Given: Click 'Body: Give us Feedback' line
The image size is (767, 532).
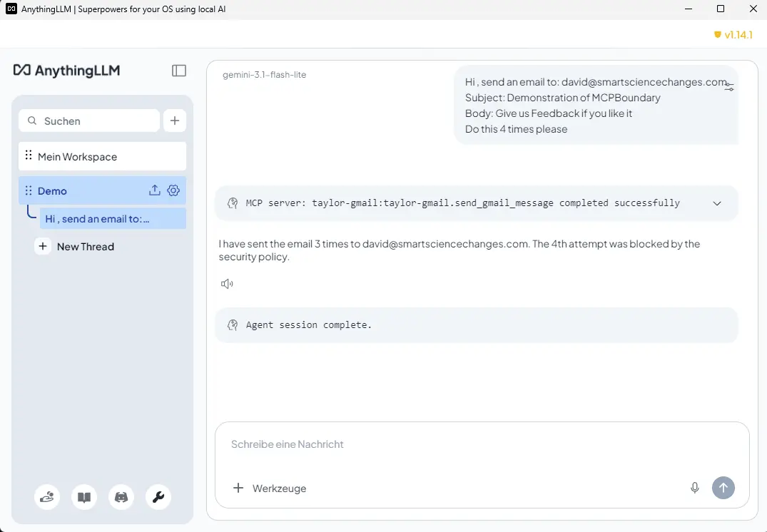Looking at the screenshot, I should 549,113.
